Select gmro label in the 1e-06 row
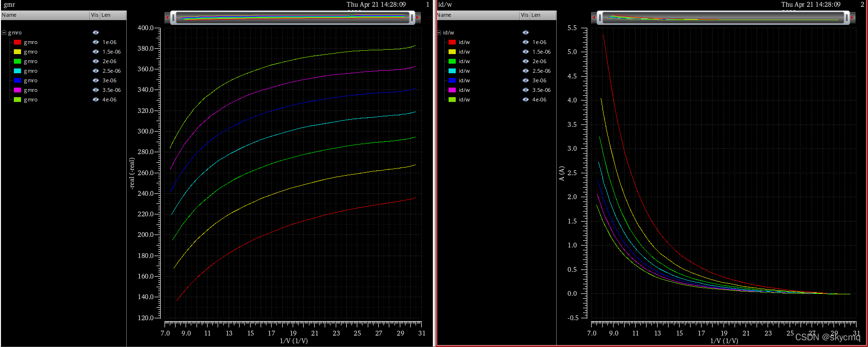This screenshot has width=868, height=347. [31, 42]
